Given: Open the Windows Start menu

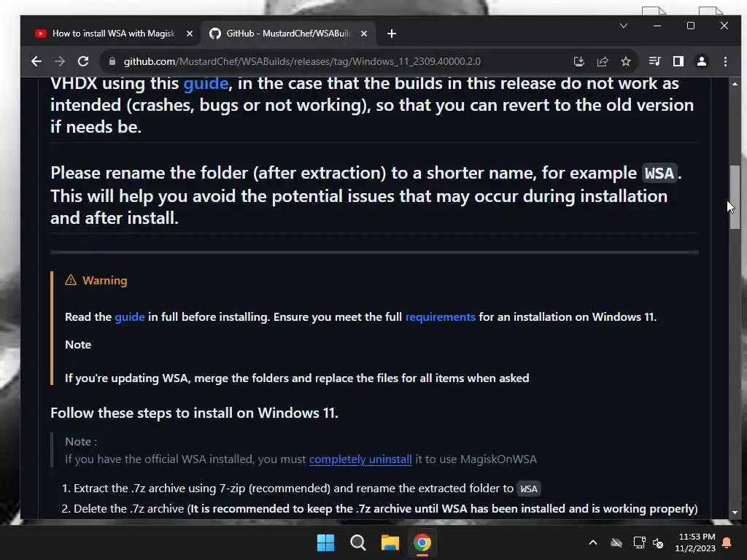Looking at the screenshot, I should click(326, 542).
